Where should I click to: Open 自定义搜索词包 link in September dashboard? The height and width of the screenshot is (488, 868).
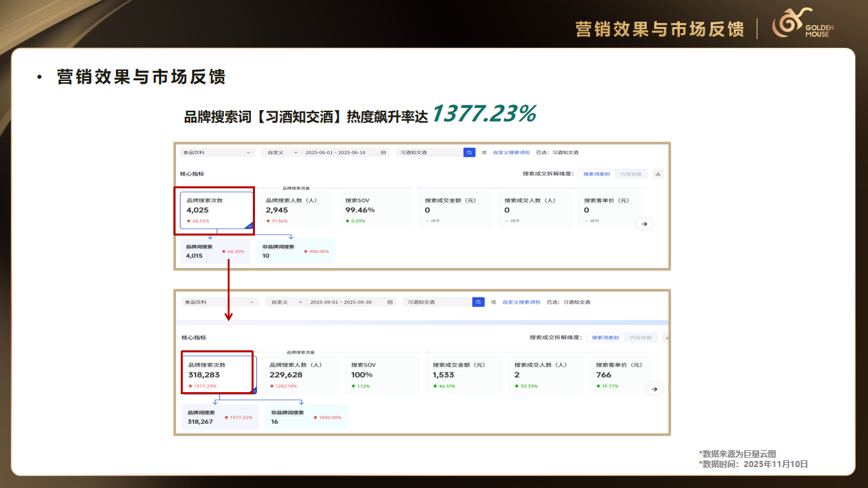(x=521, y=302)
